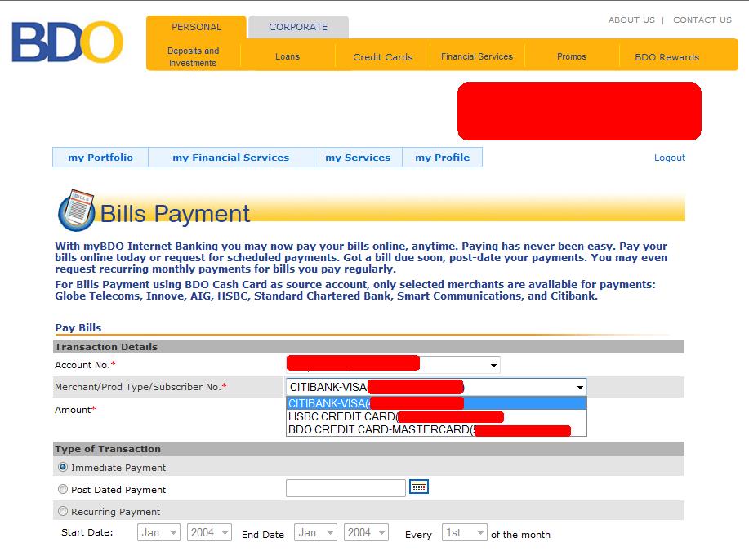Click the 'of the month' text
749x560 pixels.
tap(520, 535)
